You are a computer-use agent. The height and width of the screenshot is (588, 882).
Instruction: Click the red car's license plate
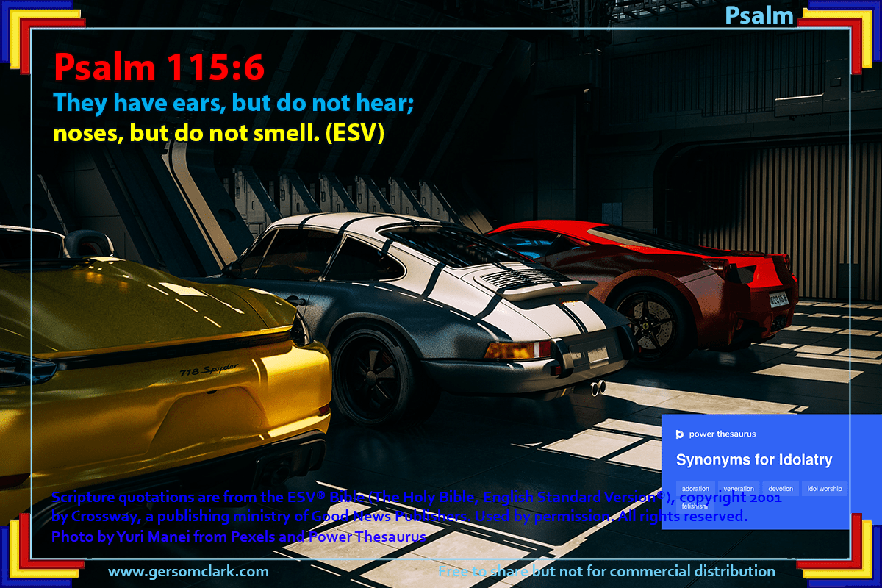pos(778,299)
